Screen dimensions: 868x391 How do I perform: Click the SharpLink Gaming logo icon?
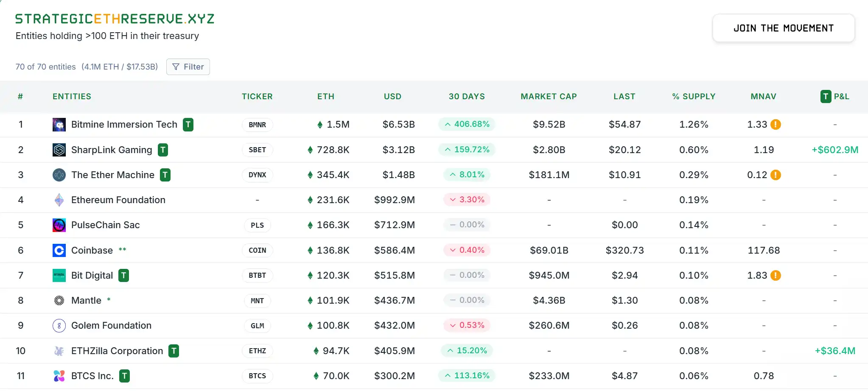[59, 150]
